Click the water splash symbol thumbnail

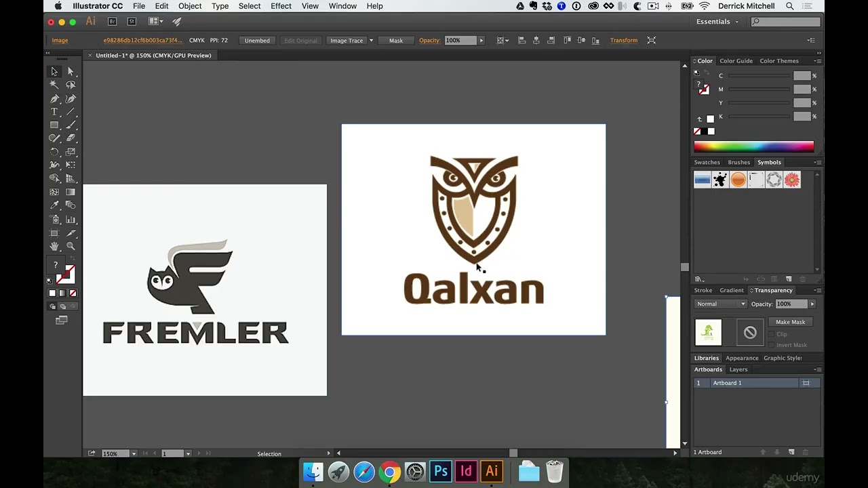click(720, 180)
